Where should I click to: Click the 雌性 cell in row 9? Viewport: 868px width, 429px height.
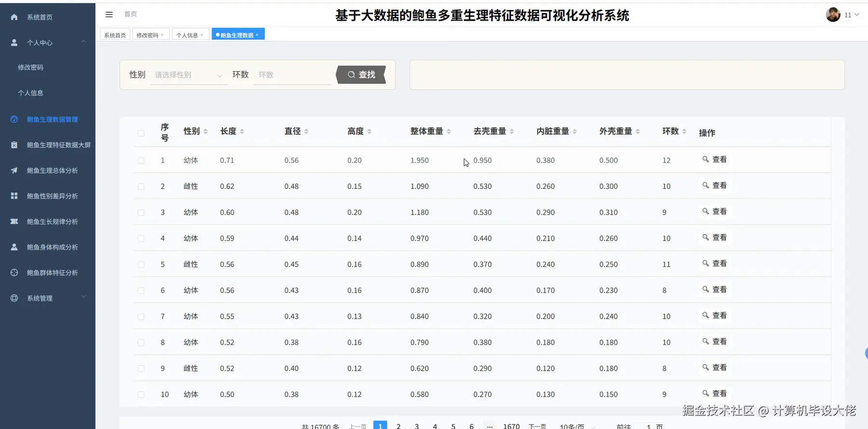(191, 368)
